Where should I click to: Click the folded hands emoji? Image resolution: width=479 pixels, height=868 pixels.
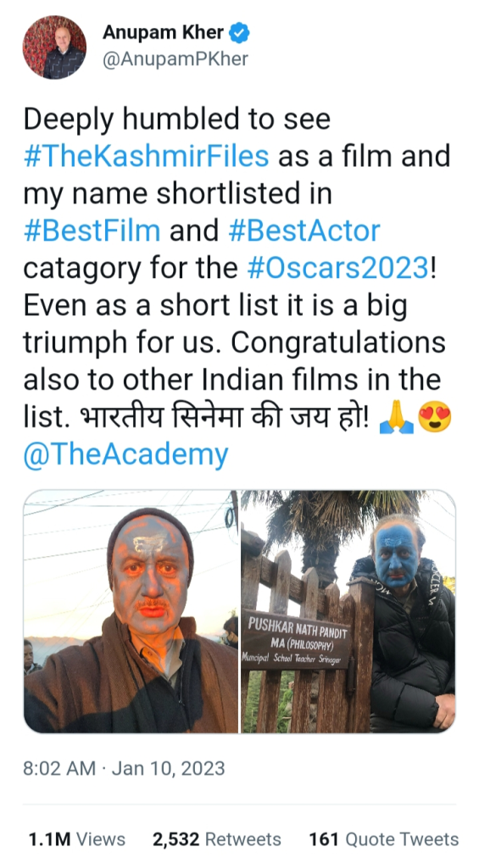point(397,418)
